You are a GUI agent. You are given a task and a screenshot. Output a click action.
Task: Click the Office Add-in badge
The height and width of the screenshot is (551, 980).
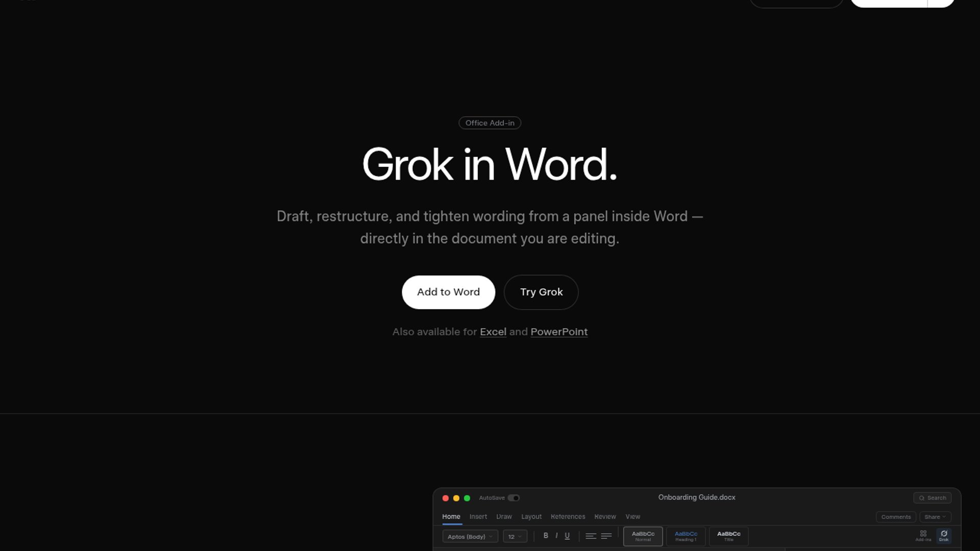tap(490, 123)
